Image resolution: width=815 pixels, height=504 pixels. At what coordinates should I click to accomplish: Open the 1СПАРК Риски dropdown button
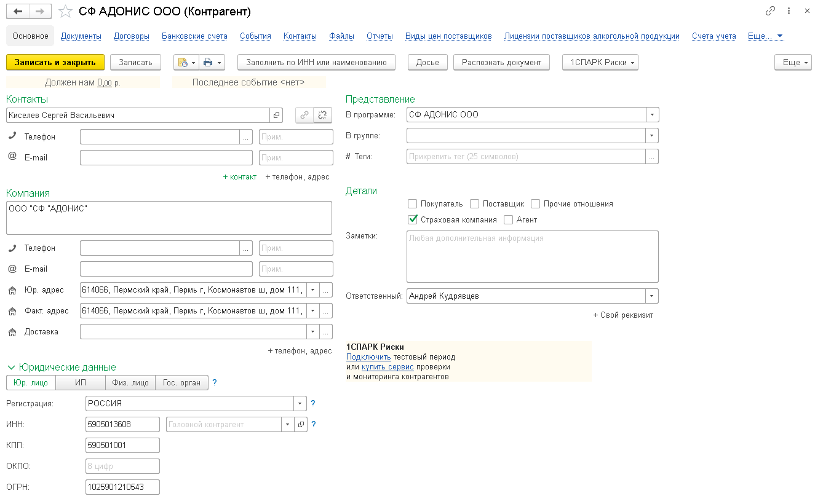600,62
